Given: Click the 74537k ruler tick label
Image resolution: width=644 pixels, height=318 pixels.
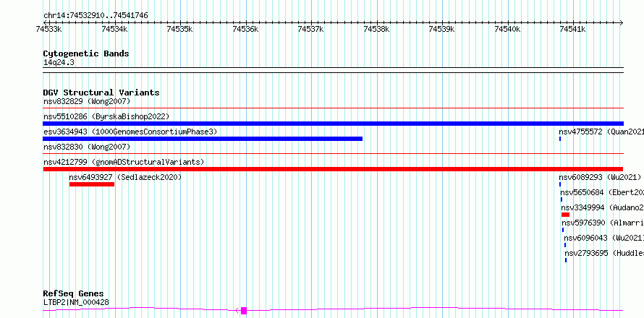Looking at the screenshot, I should click(x=311, y=29).
